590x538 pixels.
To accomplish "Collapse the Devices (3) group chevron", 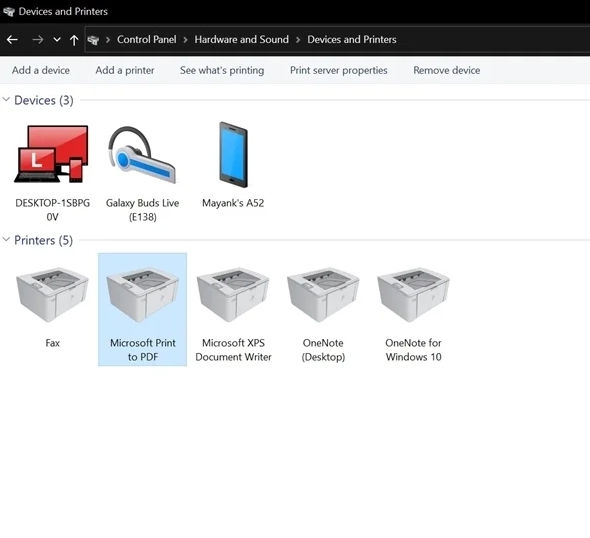I will pos(6,100).
